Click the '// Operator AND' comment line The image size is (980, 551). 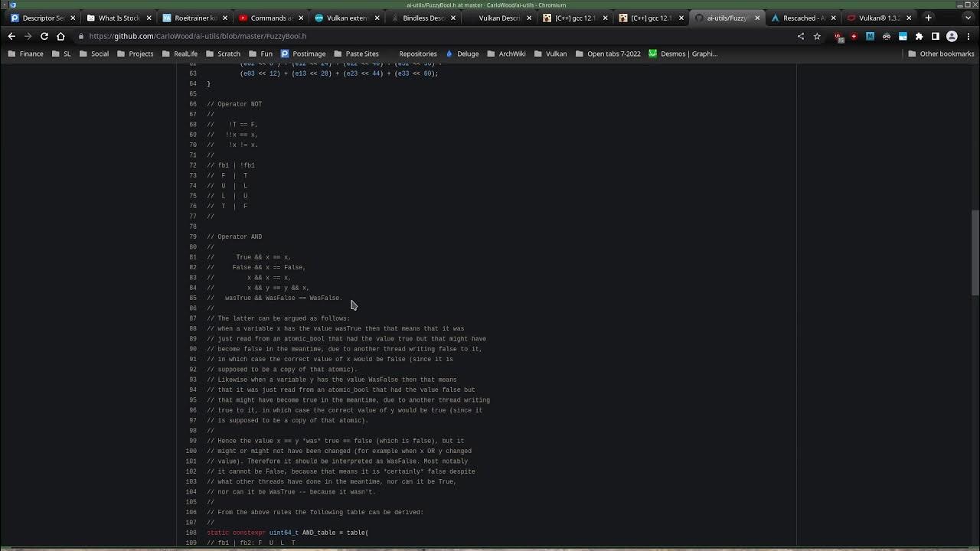point(234,236)
